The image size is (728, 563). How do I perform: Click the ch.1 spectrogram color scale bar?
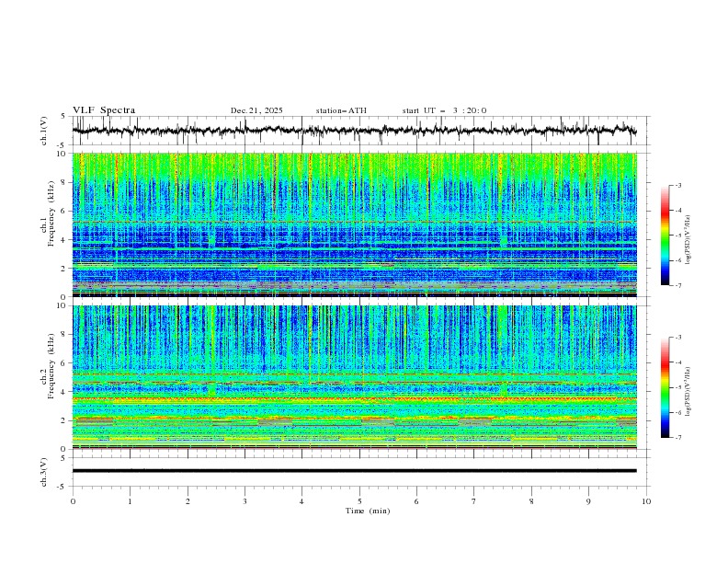pos(665,236)
